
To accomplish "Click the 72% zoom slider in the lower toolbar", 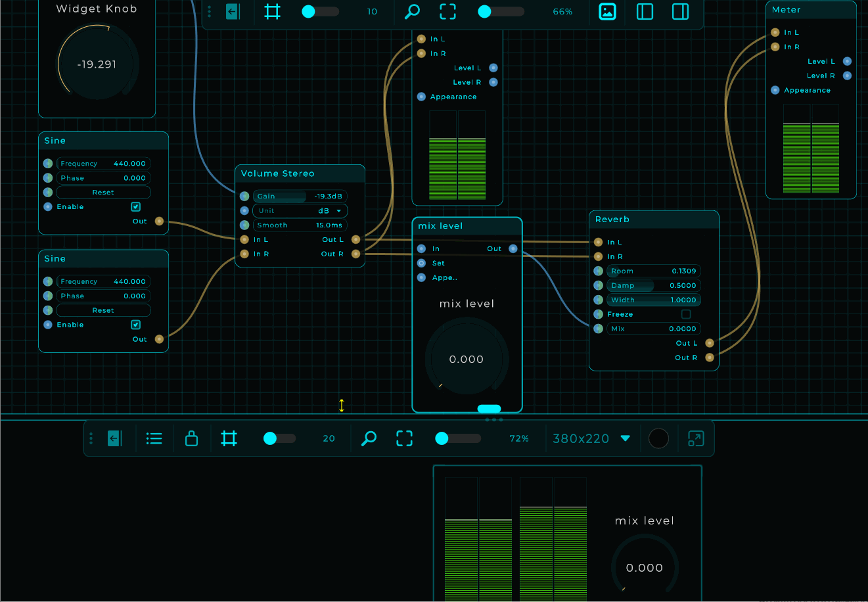I will coord(459,438).
